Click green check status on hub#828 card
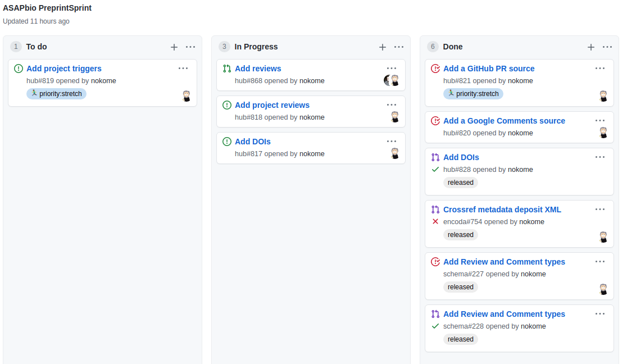 (435, 170)
